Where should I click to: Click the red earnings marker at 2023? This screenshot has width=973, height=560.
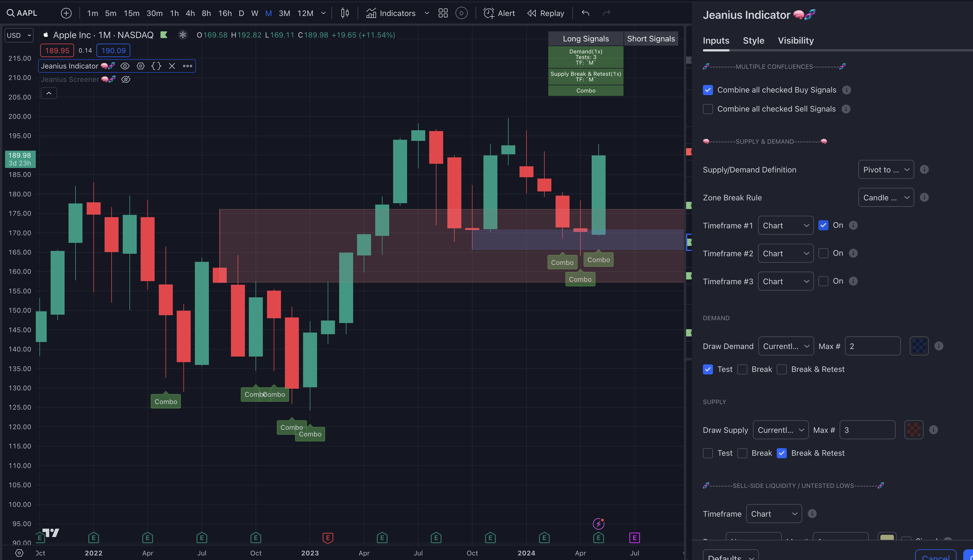[x=328, y=538]
